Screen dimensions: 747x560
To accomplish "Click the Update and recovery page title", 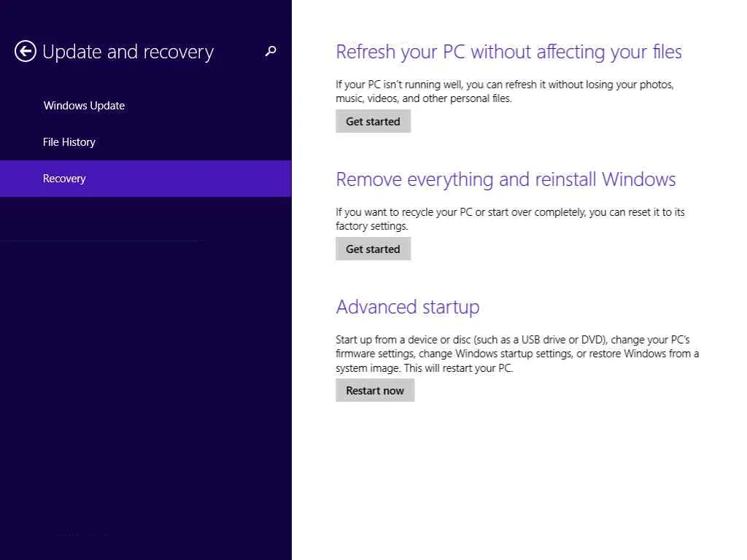I will [128, 52].
